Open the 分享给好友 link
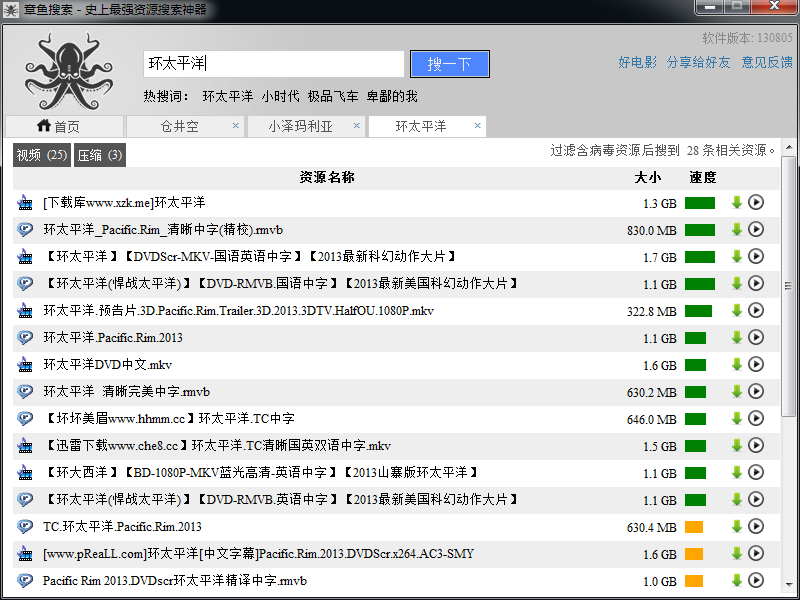 698,62
